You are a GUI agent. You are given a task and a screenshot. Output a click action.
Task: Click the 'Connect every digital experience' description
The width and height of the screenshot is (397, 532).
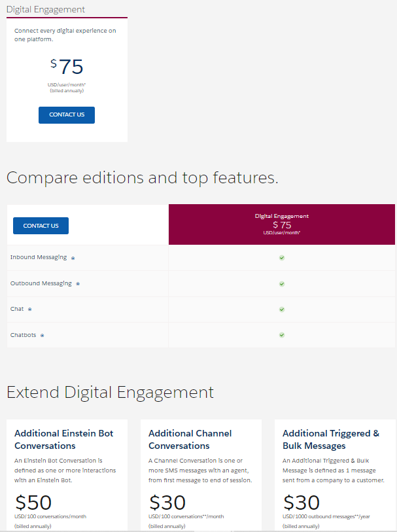click(65, 35)
